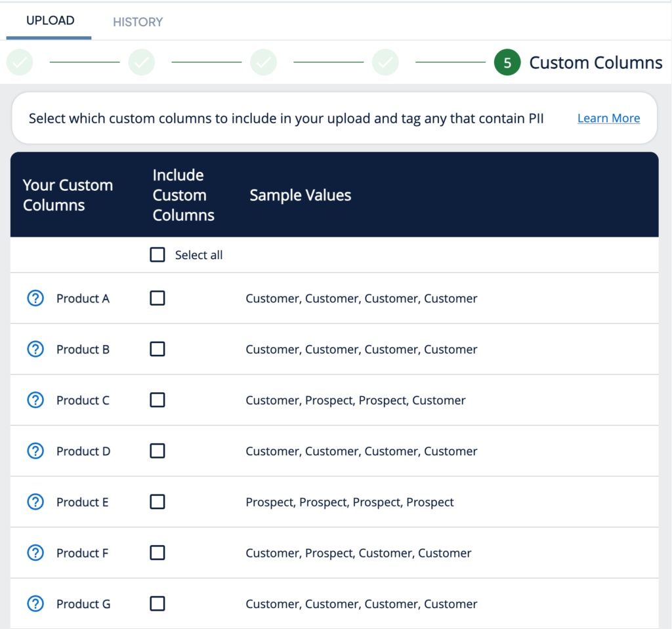Check the box for Product E
This screenshot has width=672, height=629.
(157, 502)
